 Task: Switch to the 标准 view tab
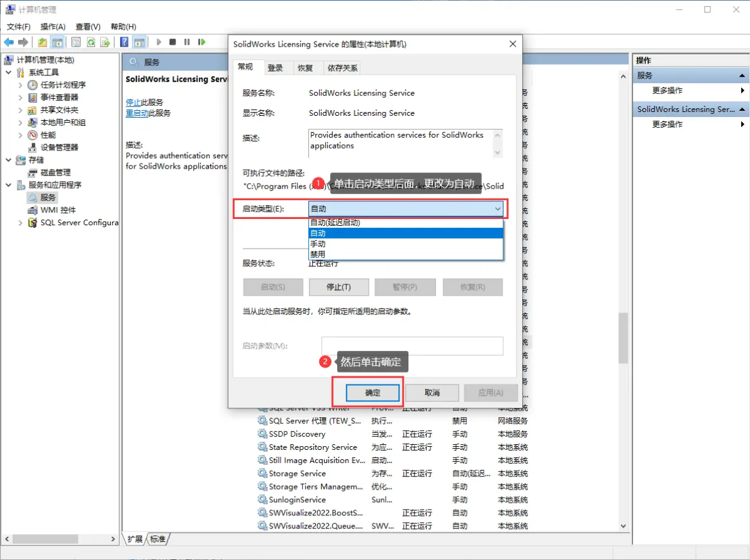pos(158,539)
